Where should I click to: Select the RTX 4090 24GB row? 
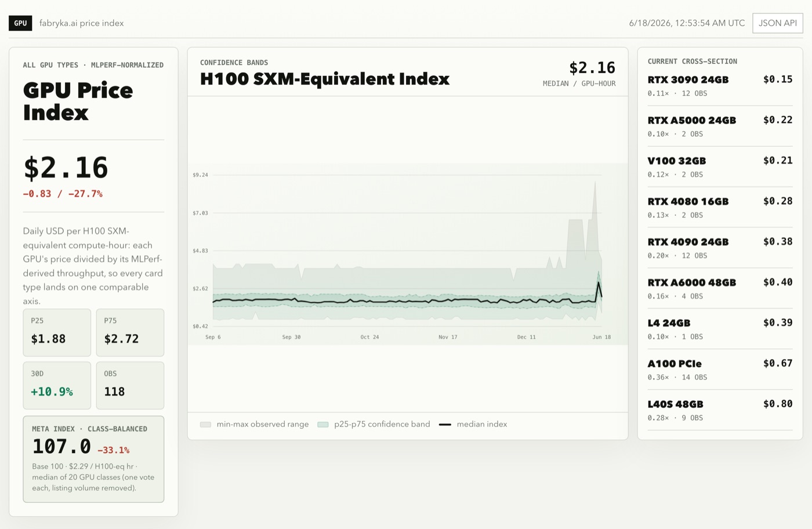pos(720,248)
